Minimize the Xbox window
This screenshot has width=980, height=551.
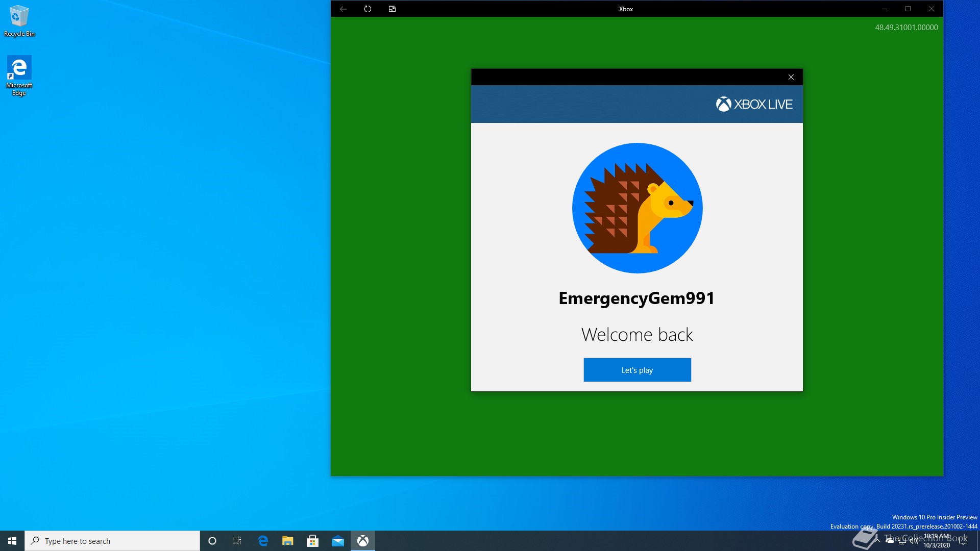885,9
